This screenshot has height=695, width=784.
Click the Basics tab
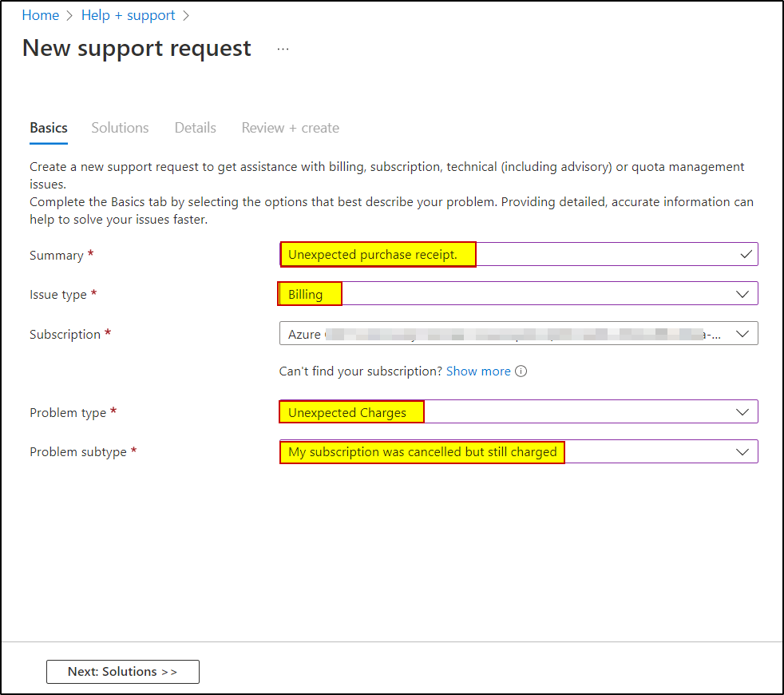pos(48,128)
